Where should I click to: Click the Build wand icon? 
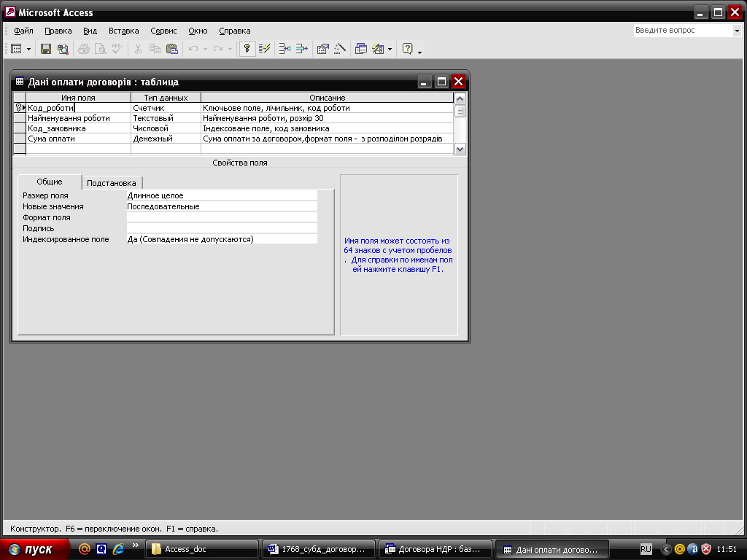[340, 49]
